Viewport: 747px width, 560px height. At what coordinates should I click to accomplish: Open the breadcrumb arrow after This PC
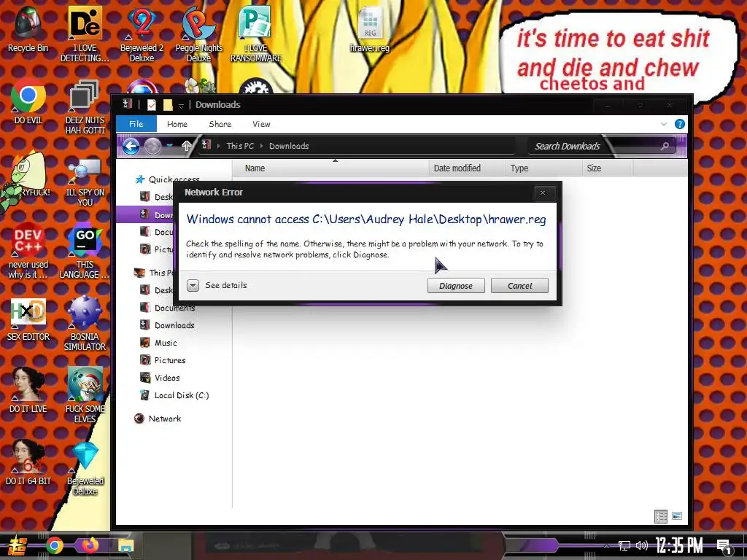coord(262,146)
